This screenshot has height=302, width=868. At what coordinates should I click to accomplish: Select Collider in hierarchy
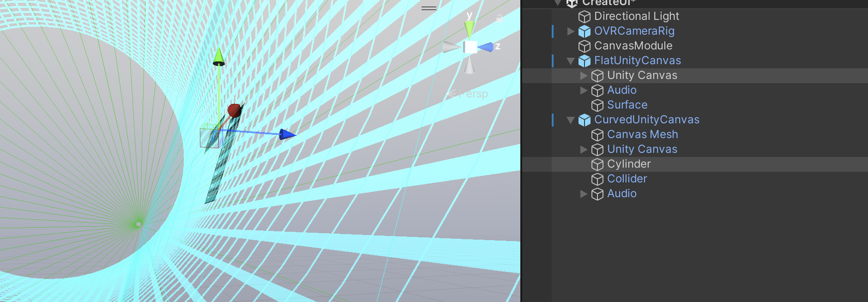627,179
